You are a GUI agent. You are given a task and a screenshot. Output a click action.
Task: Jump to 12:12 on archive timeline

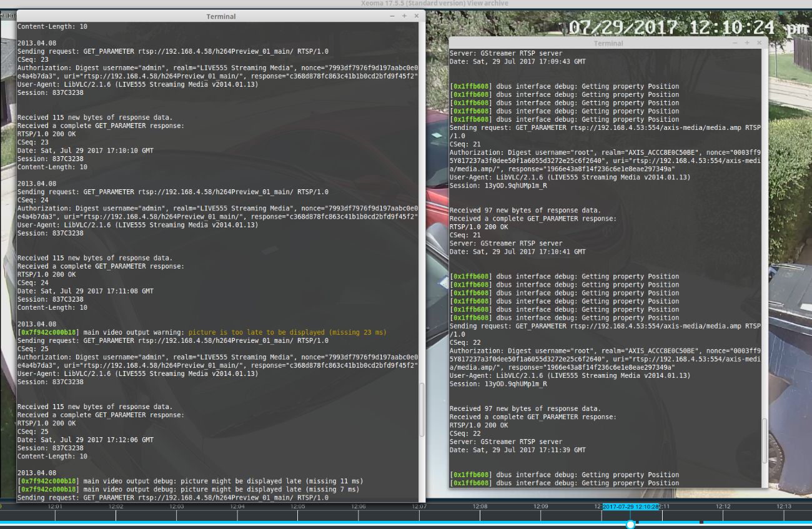pyautogui.click(x=723, y=507)
